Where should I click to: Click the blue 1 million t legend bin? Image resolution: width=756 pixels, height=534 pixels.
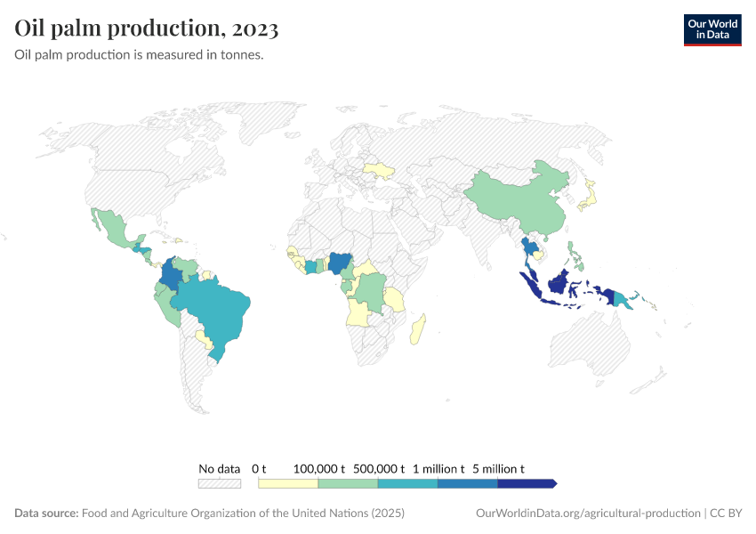[x=466, y=483]
